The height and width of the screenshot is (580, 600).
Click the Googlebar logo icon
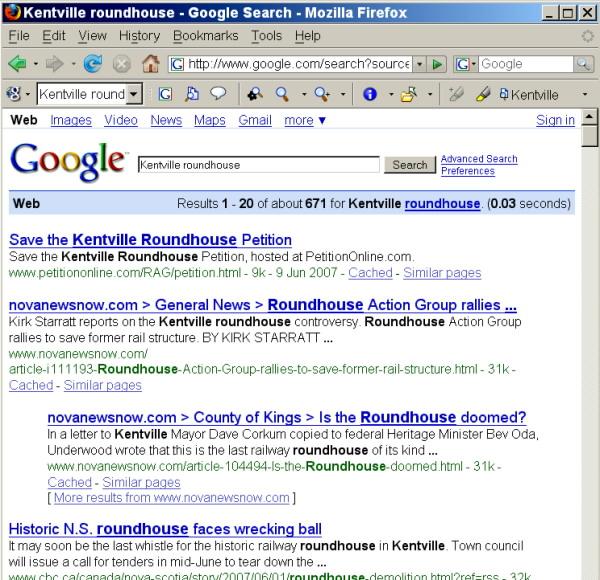pyautogui.click(x=14, y=94)
